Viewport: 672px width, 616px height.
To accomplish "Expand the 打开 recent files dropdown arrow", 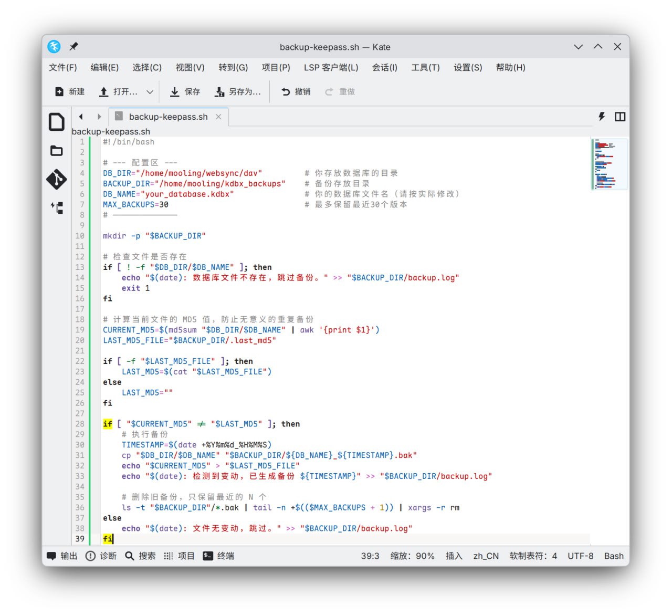I will pos(150,92).
